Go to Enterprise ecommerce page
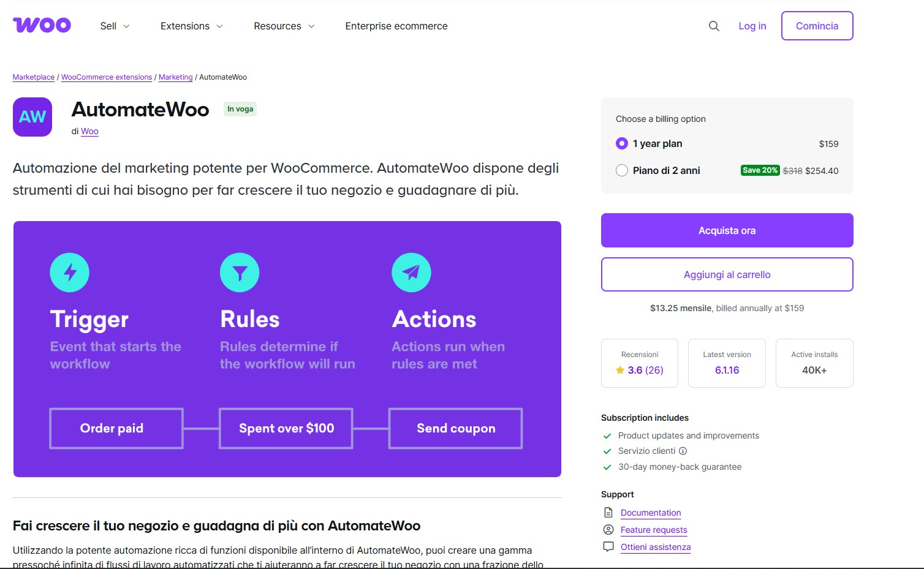Viewport: 924px width, 569px height. pos(396,26)
